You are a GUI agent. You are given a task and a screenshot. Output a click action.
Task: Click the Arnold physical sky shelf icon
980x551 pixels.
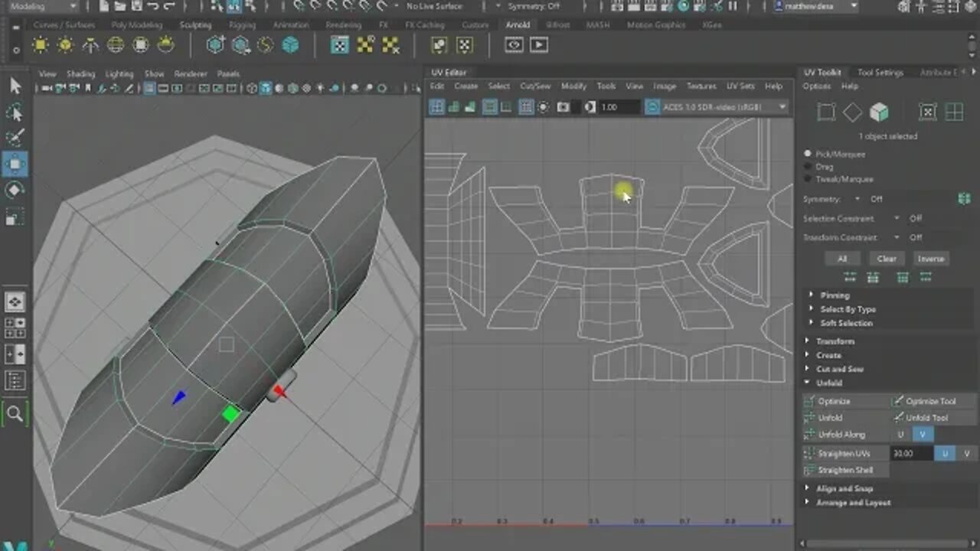(x=165, y=45)
